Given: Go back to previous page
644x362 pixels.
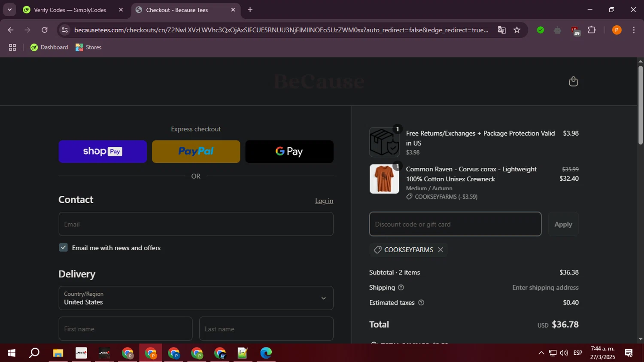Looking at the screenshot, I should [11, 30].
